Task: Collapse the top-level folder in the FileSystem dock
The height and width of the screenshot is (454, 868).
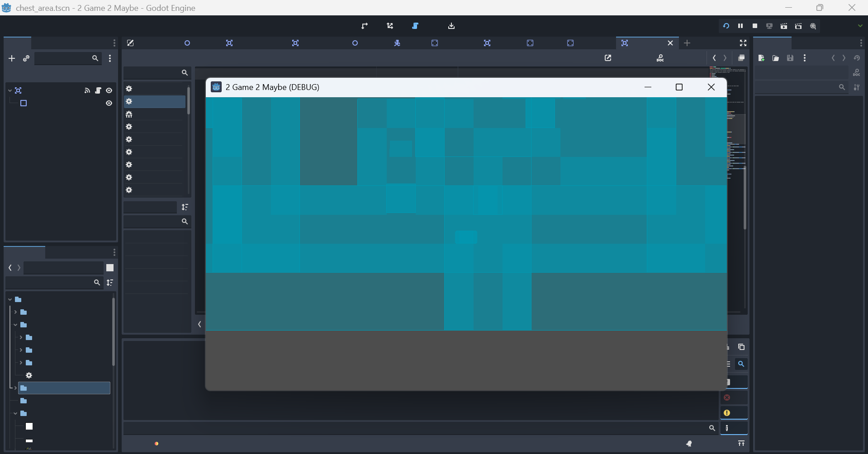Action: click(x=9, y=299)
